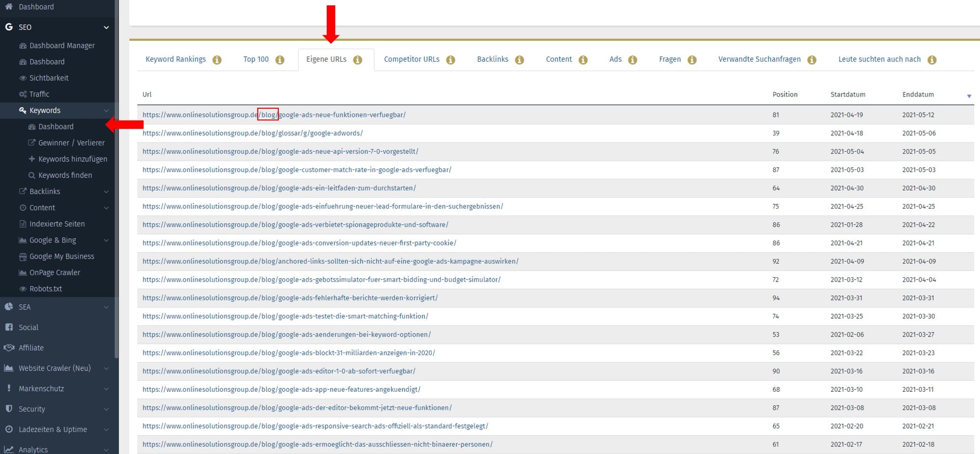Click the info icon next to Keyword Rankings
Screen dimensions: 980x454
(217, 60)
